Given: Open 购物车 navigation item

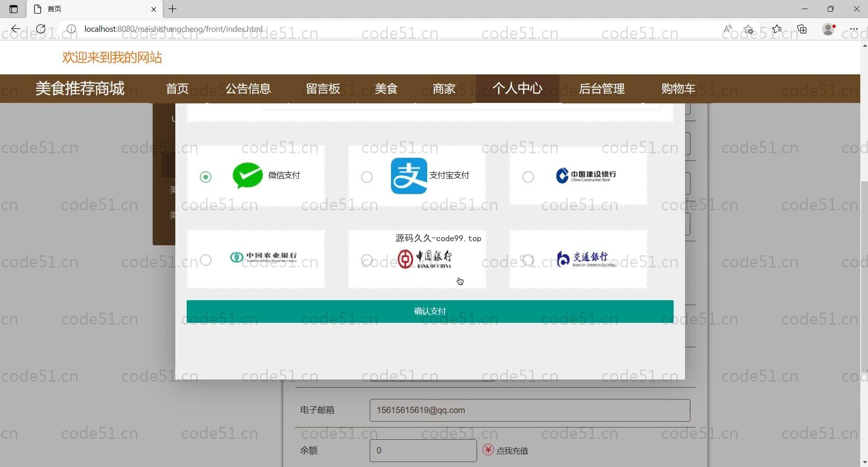Looking at the screenshot, I should [678, 88].
